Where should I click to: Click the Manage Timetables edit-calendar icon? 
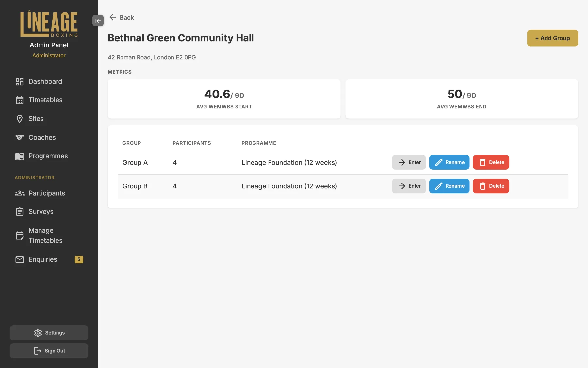point(20,236)
